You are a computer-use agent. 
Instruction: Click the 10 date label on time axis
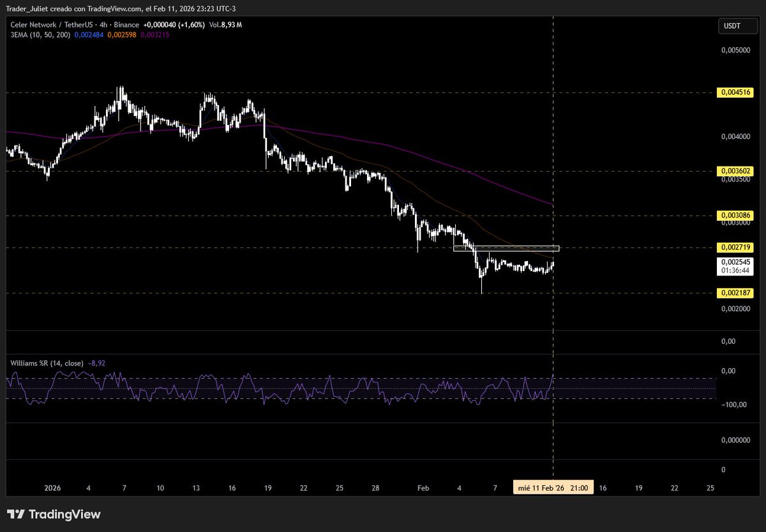[x=160, y=487]
